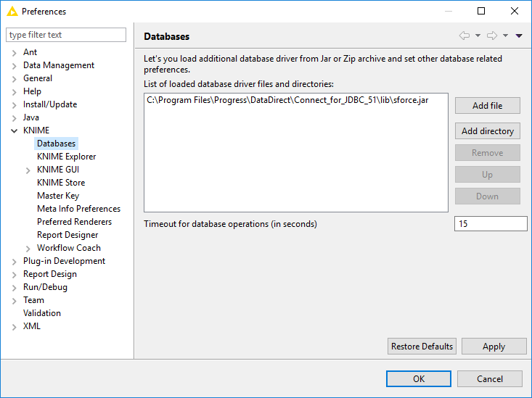
Task: Collapse the KNIME tree node
Action: click(x=15, y=130)
